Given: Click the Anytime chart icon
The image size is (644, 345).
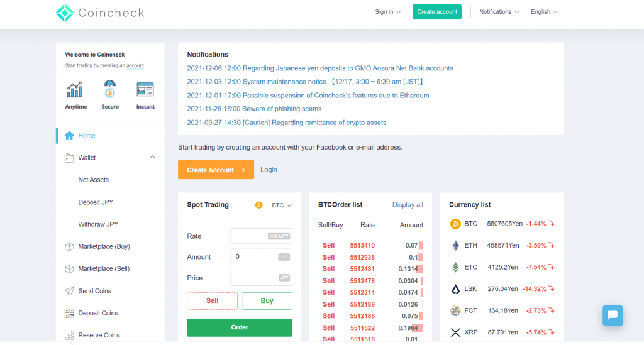Looking at the screenshot, I should pos(75,90).
